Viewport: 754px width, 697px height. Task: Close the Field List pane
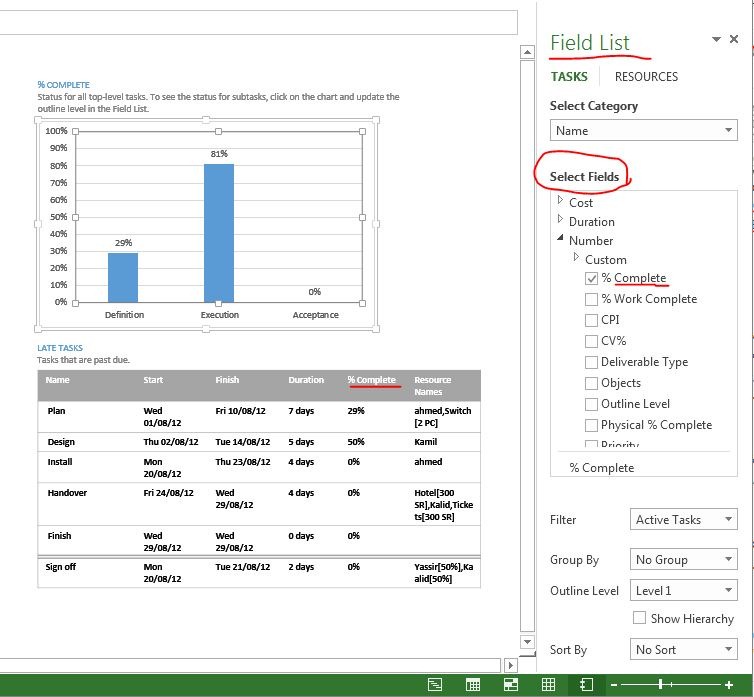(734, 39)
